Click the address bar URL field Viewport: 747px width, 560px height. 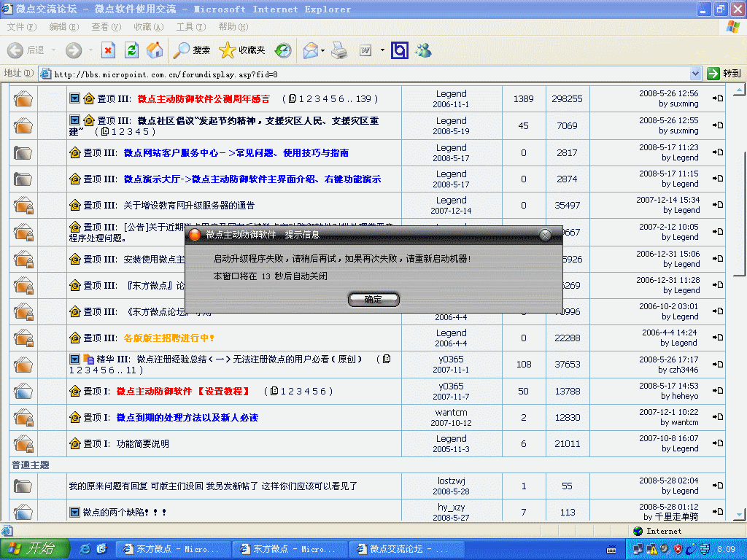pos(365,74)
